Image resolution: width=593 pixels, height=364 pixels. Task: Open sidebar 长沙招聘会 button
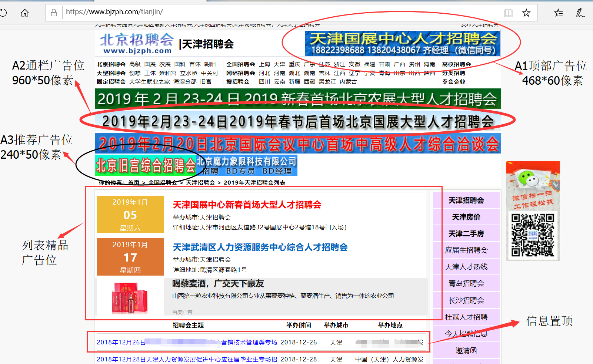466,300
